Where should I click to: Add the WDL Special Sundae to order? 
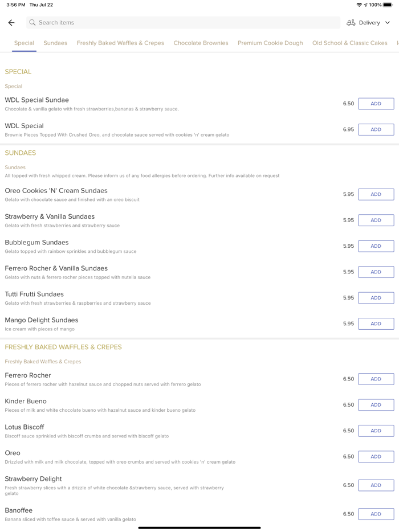[376, 103]
